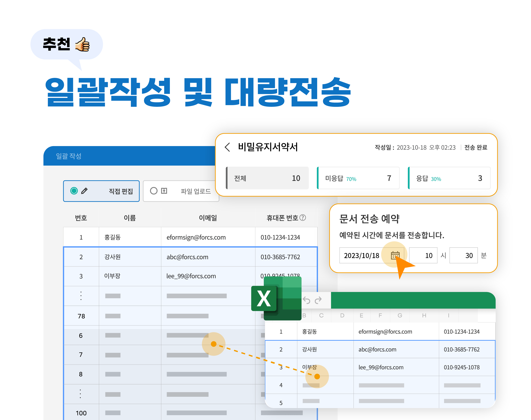This screenshot has width=531, height=420.
Task: Select Excel row number 4
Action: click(281, 385)
